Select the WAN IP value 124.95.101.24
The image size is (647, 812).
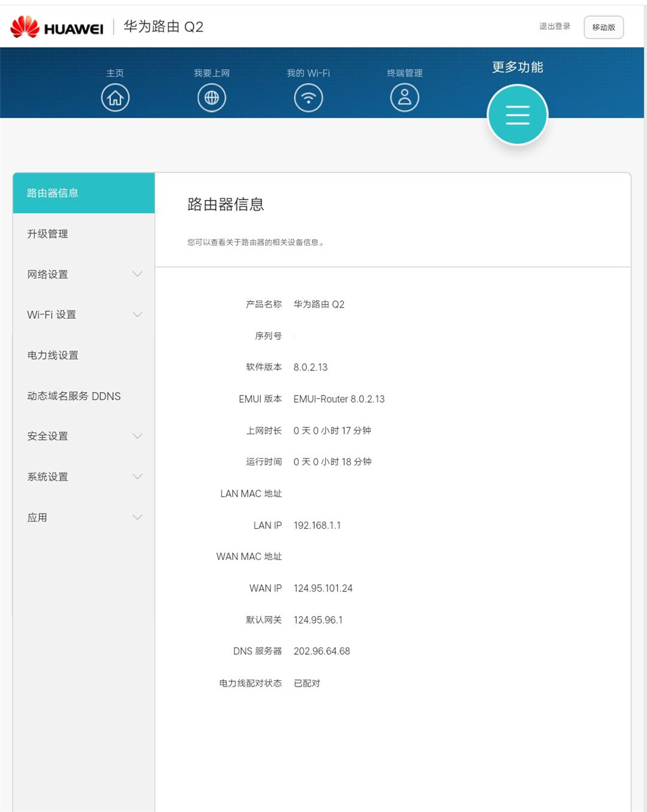[x=322, y=588]
